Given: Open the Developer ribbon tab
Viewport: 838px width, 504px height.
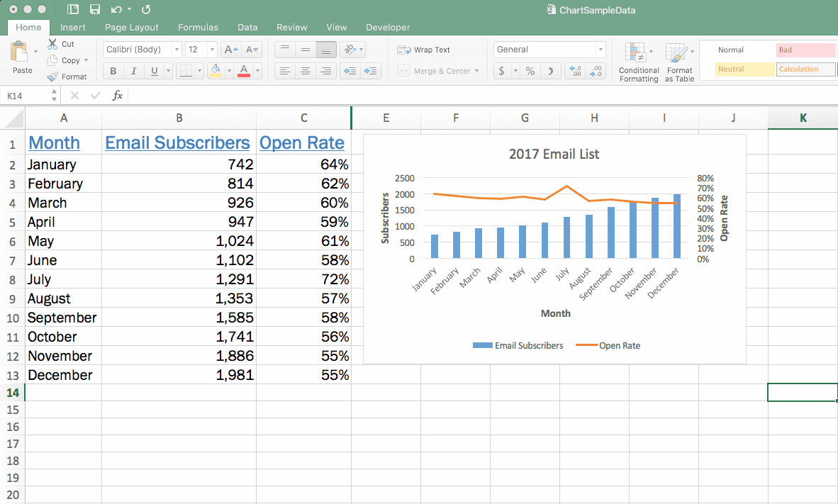Looking at the screenshot, I should 387,27.
